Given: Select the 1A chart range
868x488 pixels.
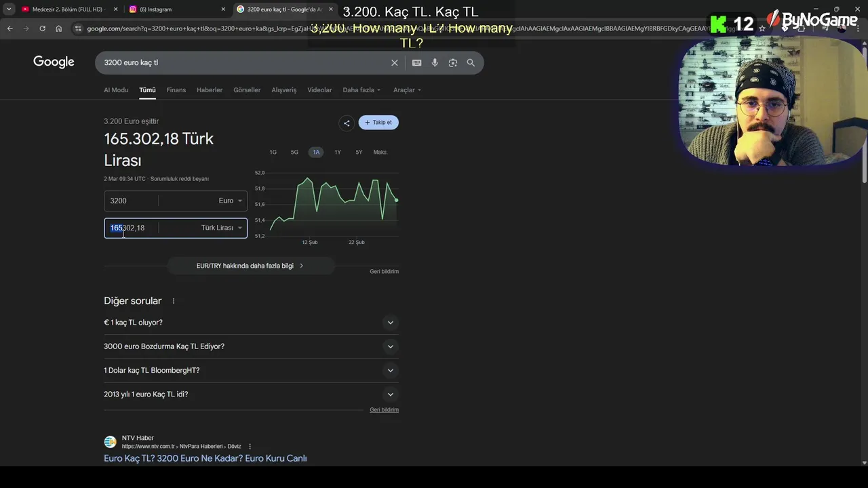Looking at the screenshot, I should (x=316, y=152).
